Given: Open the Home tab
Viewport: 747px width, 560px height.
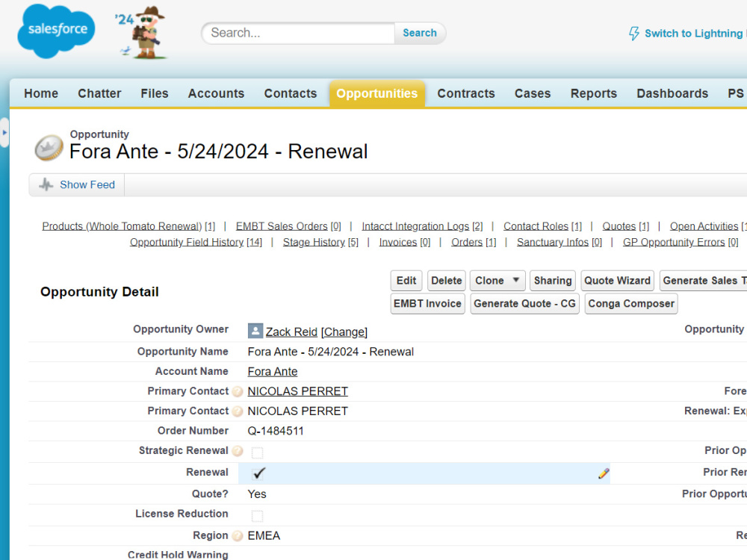Looking at the screenshot, I should coord(41,93).
